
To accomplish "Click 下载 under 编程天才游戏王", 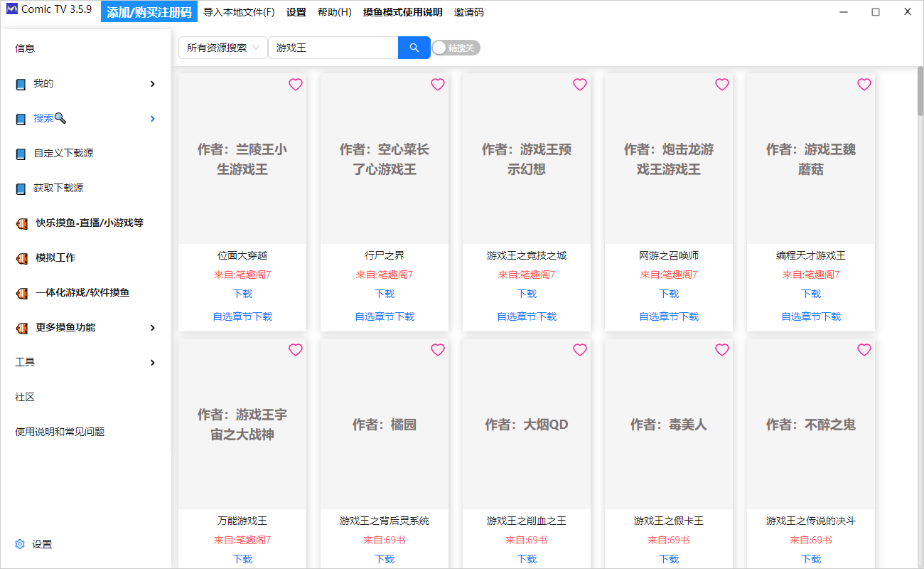I will [811, 294].
